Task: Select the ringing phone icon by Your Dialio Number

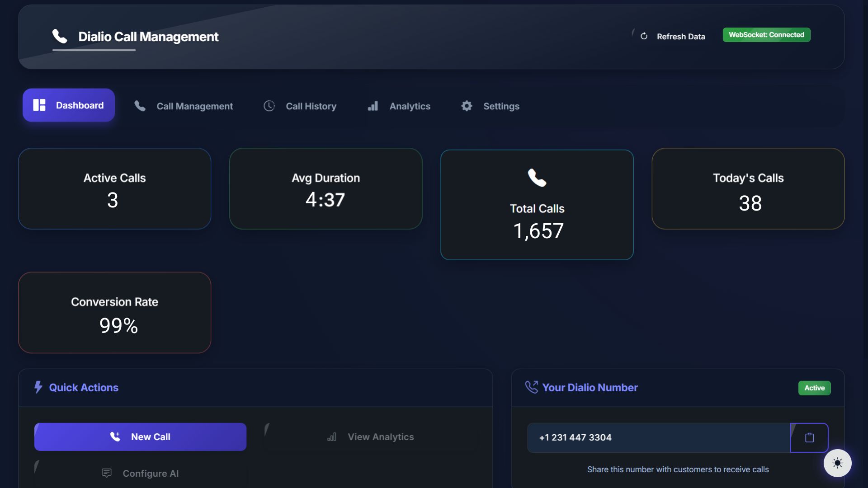Action: pos(532,387)
